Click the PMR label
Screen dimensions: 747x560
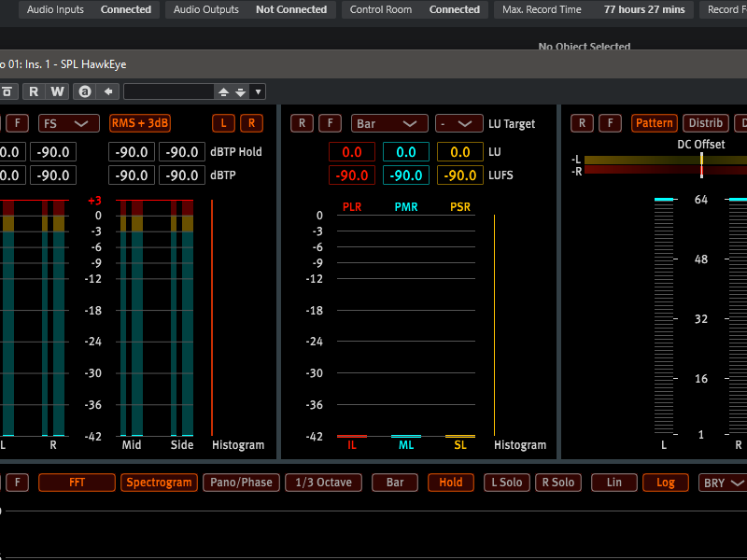point(406,207)
